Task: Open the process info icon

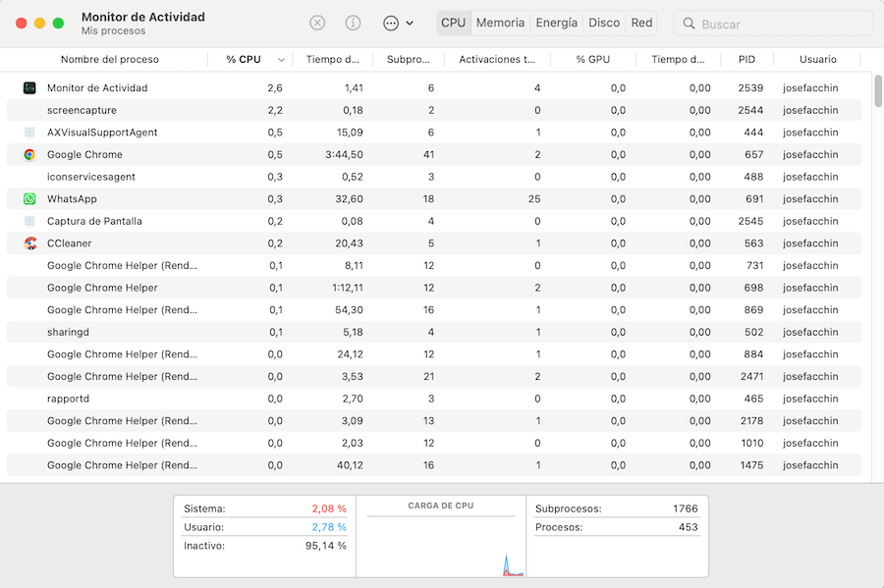Action: click(x=353, y=24)
